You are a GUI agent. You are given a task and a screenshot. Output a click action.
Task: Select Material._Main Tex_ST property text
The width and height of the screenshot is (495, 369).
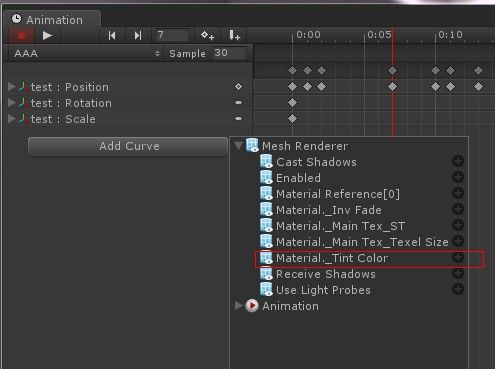[x=340, y=226]
